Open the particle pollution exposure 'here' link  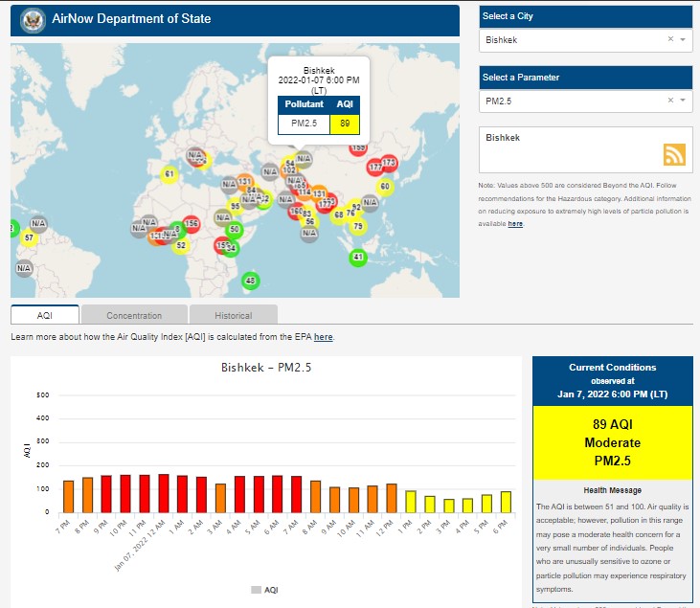coord(515,223)
